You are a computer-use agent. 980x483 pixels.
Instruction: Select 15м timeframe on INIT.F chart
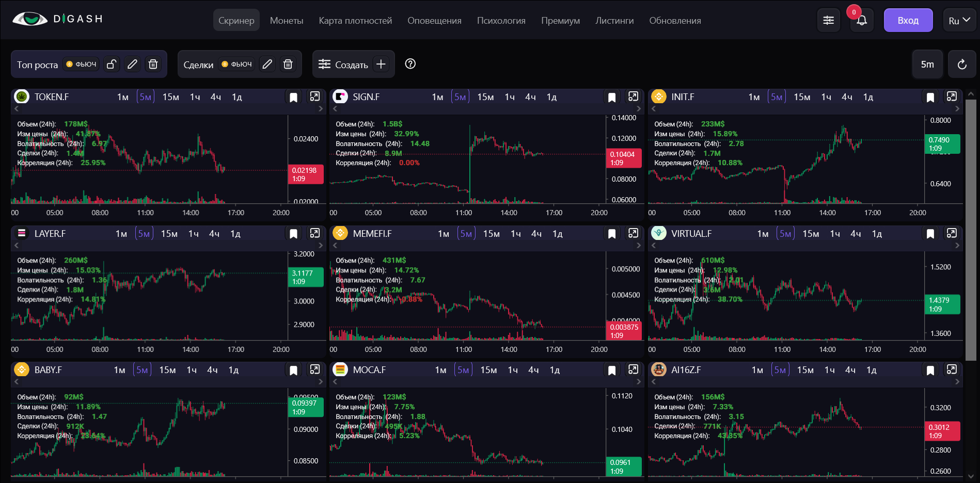tap(801, 97)
